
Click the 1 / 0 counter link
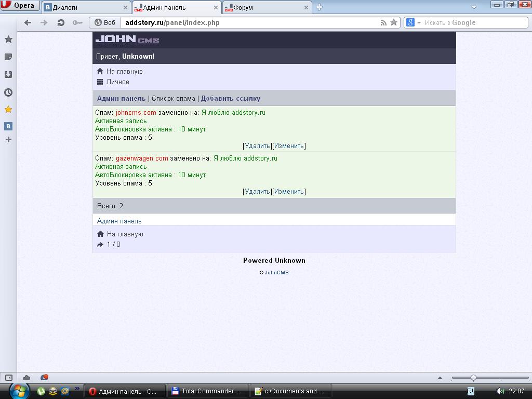coord(113,244)
